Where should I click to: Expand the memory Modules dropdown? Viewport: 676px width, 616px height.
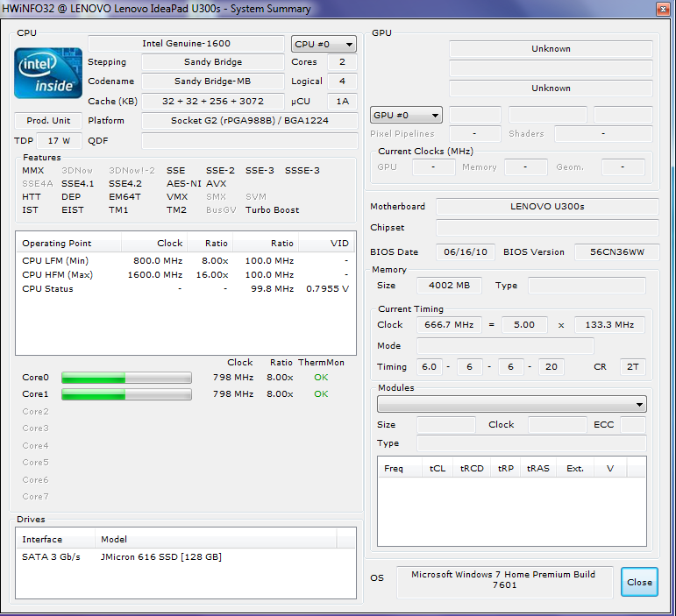(x=512, y=404)
